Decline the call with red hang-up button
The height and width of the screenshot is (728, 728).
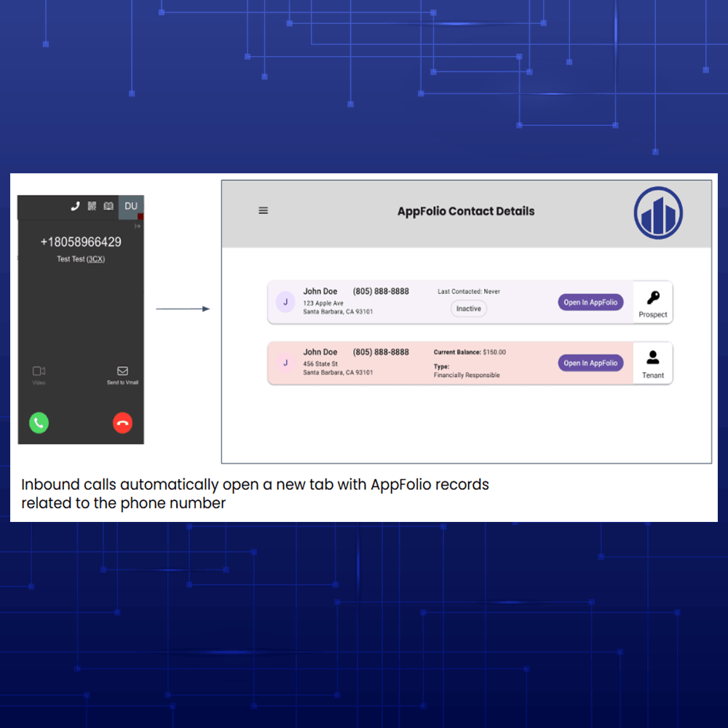[122, 423]
